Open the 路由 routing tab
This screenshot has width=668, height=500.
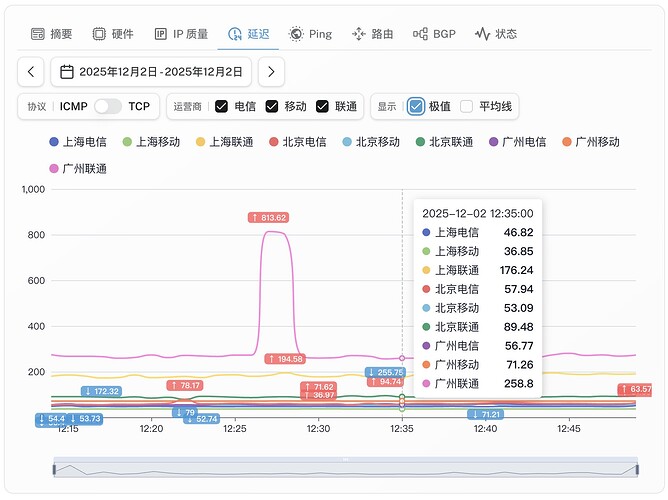pos(372,34)
